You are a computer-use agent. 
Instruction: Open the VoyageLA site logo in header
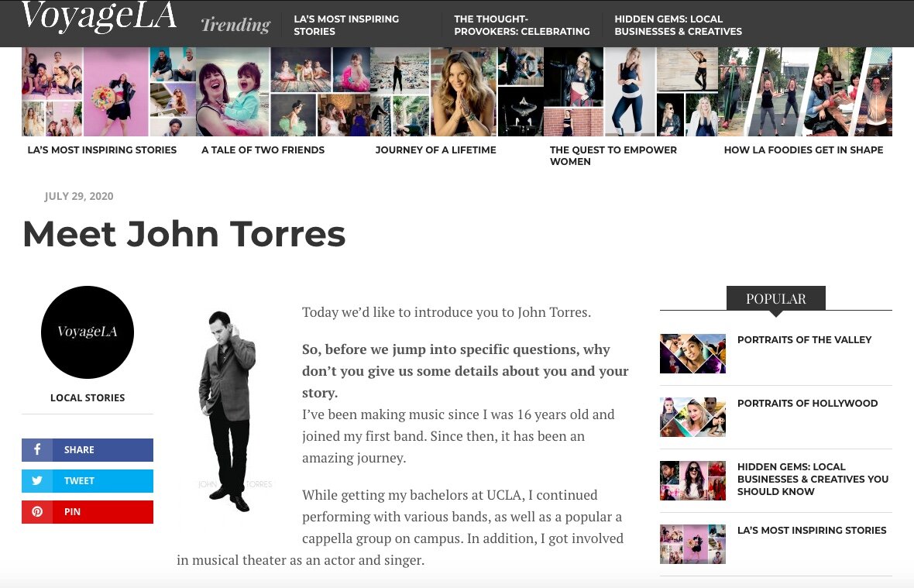point(98,16)
